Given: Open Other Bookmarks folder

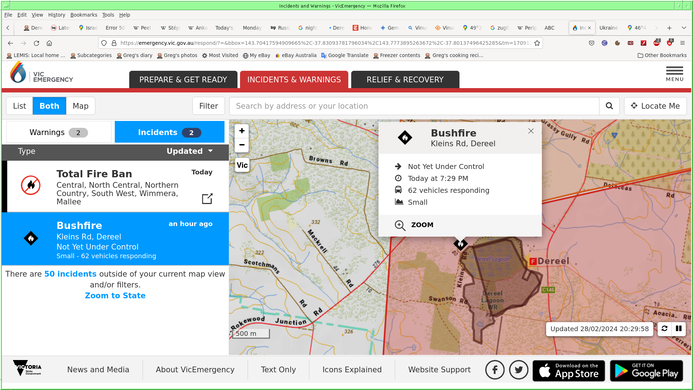Looking at the screenshot, I should pos(662,55).
